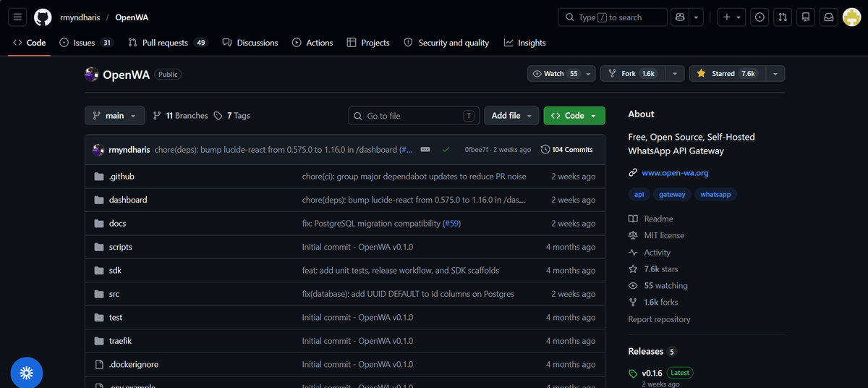Open the repositories icon in header
Image resolution: width=868 pixels, height=388 pixels.
[806, 17]
